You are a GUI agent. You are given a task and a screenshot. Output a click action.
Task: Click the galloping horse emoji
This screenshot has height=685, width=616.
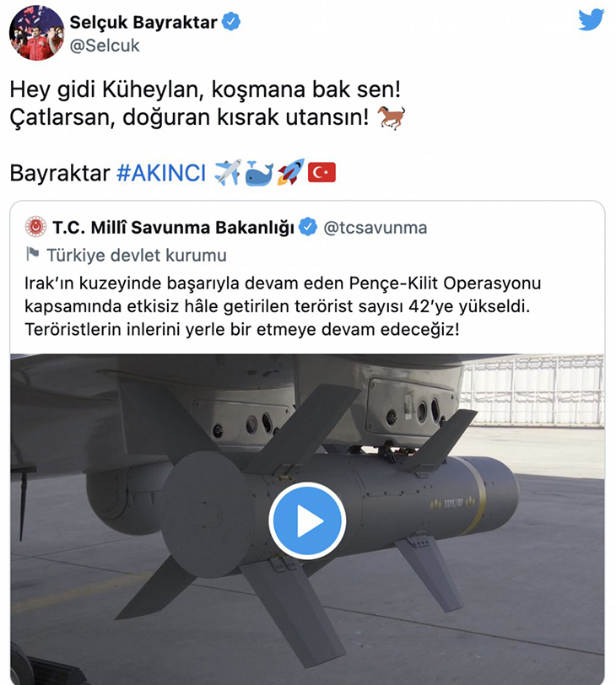(x=391, y=117)
